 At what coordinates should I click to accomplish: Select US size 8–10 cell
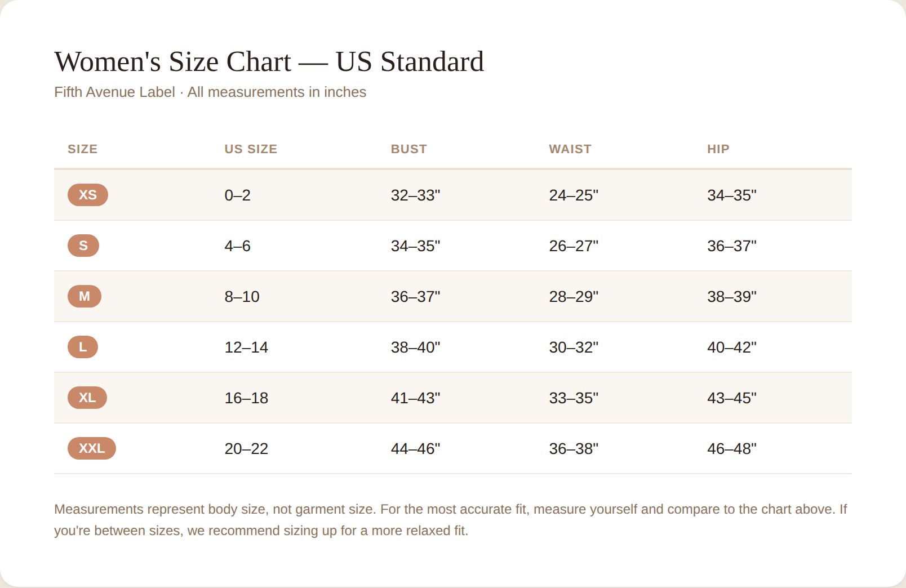point(242,297)
